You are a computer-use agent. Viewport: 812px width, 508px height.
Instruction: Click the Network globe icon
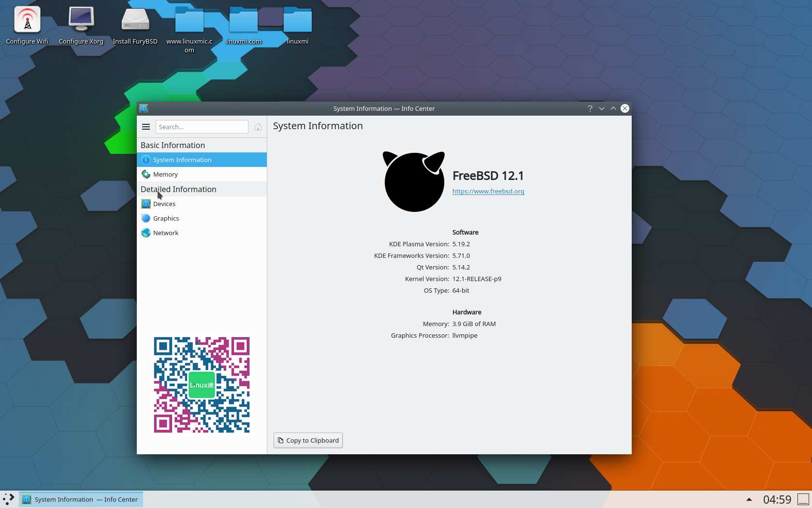click(146, 233)
